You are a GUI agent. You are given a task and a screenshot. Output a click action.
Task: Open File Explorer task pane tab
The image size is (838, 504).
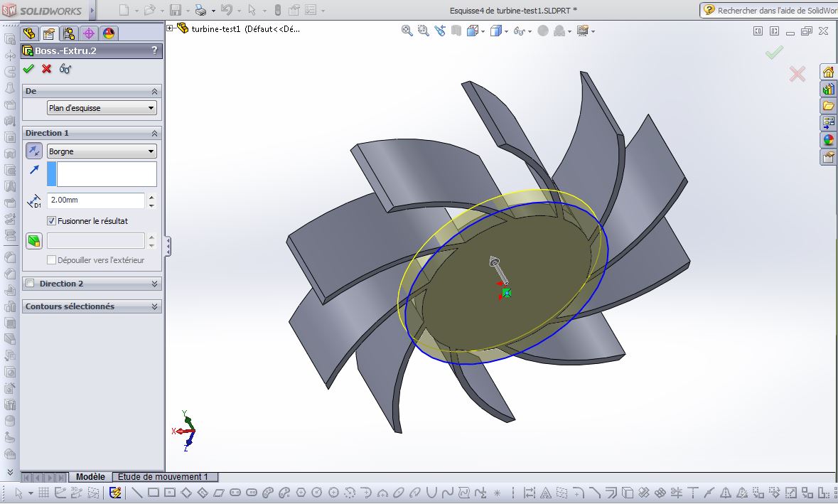(x=828, y=106)
